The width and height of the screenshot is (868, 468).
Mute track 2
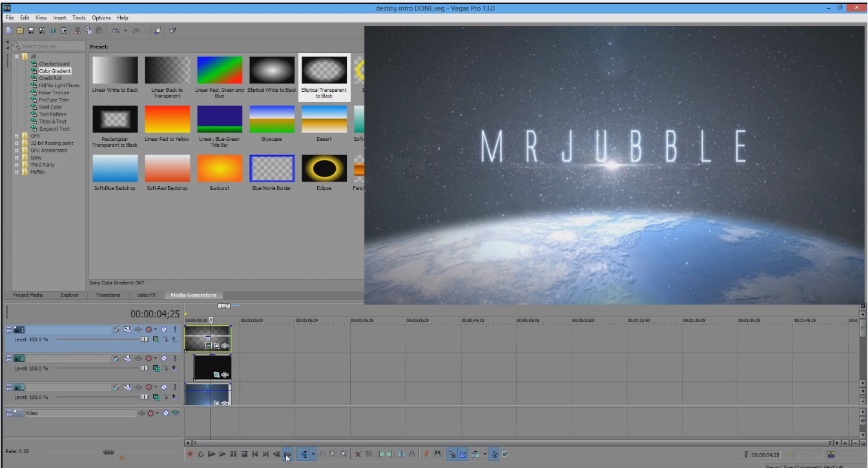(x=164, y=358)
